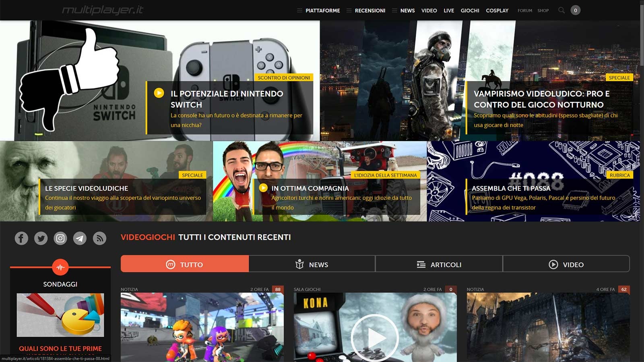Open Le Specie Videoludiche article
Screen dimensions: 644x362
(87, 188)
